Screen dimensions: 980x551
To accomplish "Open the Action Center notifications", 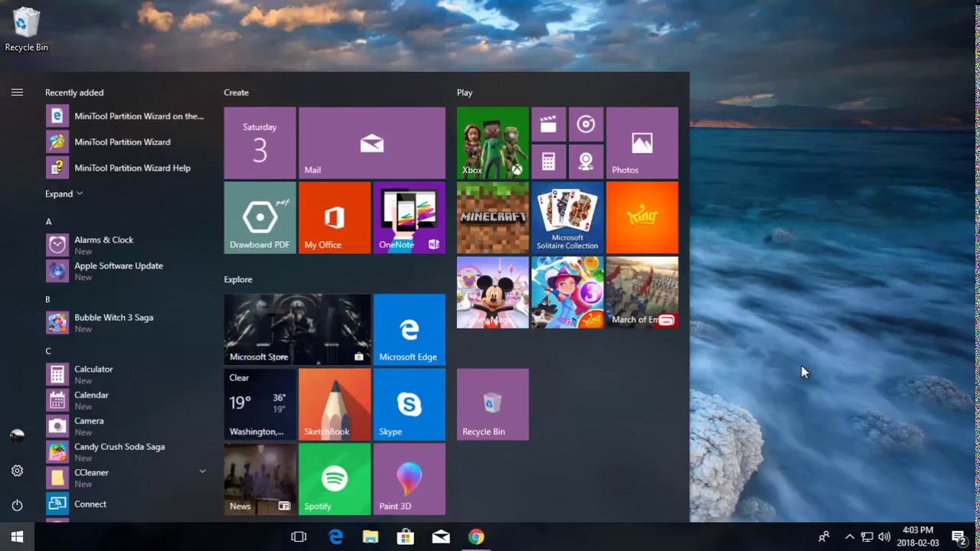I will (959, 536).
